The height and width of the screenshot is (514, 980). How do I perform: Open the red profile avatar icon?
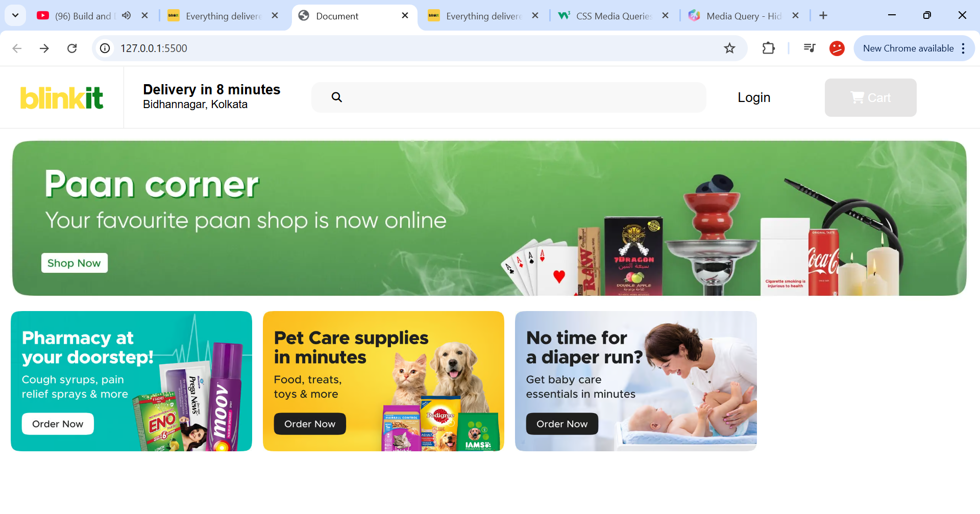837,48
